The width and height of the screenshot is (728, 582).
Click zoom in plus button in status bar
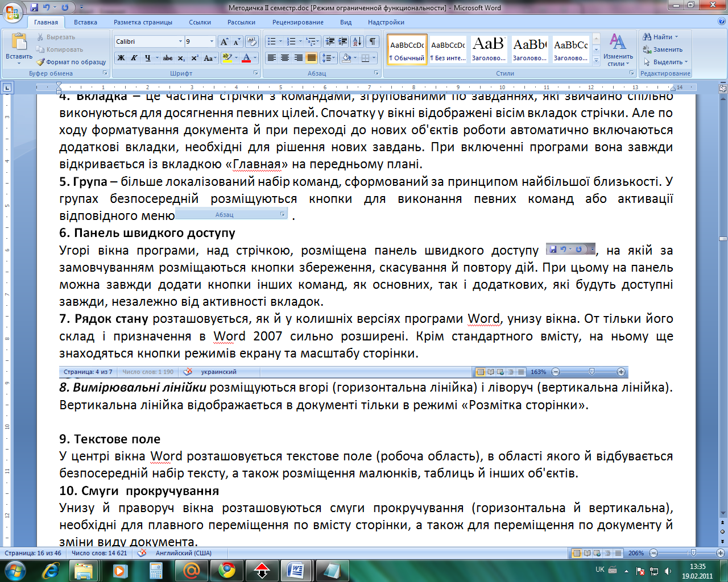point(721,553)
